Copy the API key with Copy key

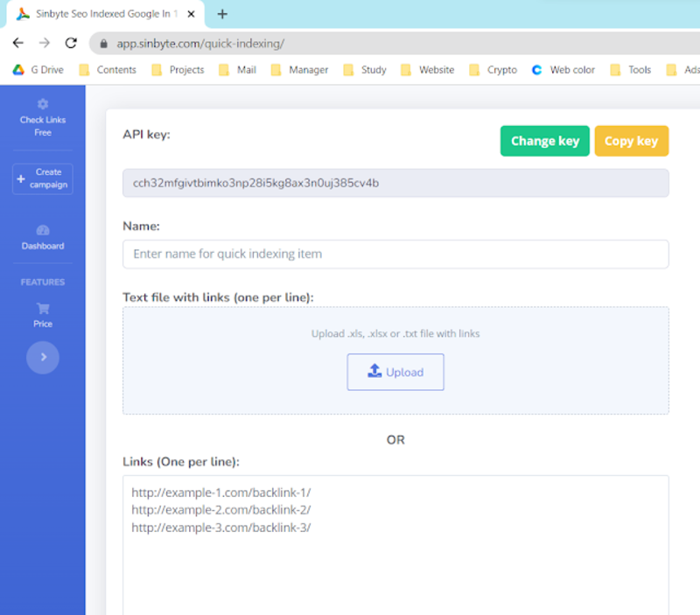[x=632, y=140]
